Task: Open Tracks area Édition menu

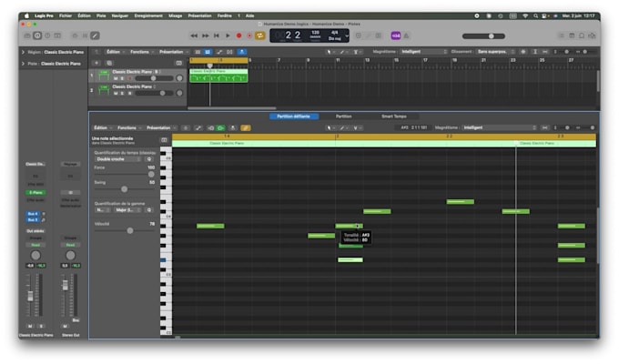Action: (115, 52)
